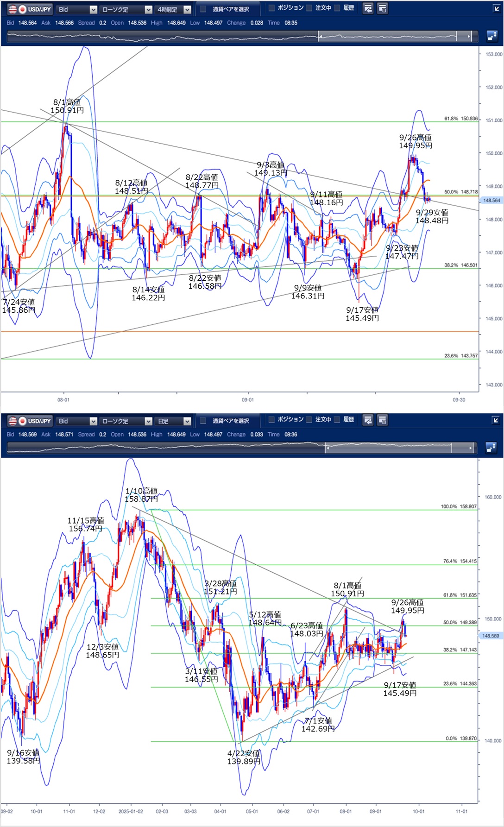The height and width of the screenshot is (827, 504).
Task: Toggle 注文中 checkbox in the upper chart
Action: coord(309,8)
